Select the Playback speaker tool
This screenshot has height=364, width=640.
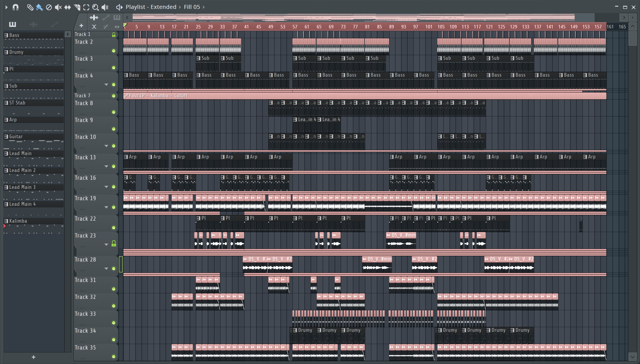(x=105, y=7)
